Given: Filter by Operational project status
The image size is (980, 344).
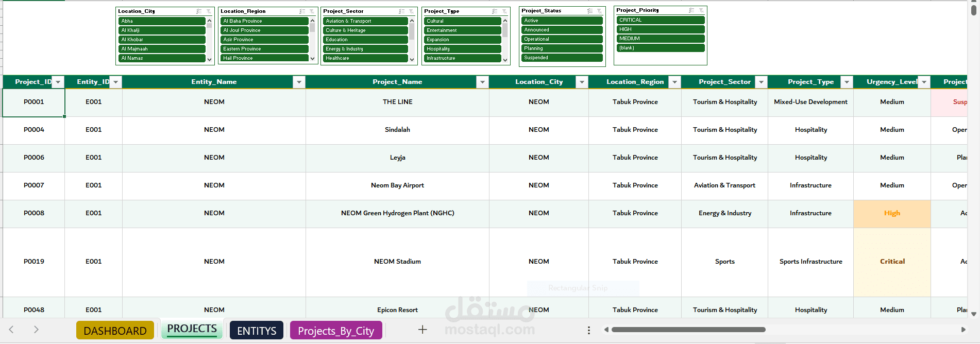Looking at the screenshot, I should coord(562,39).
